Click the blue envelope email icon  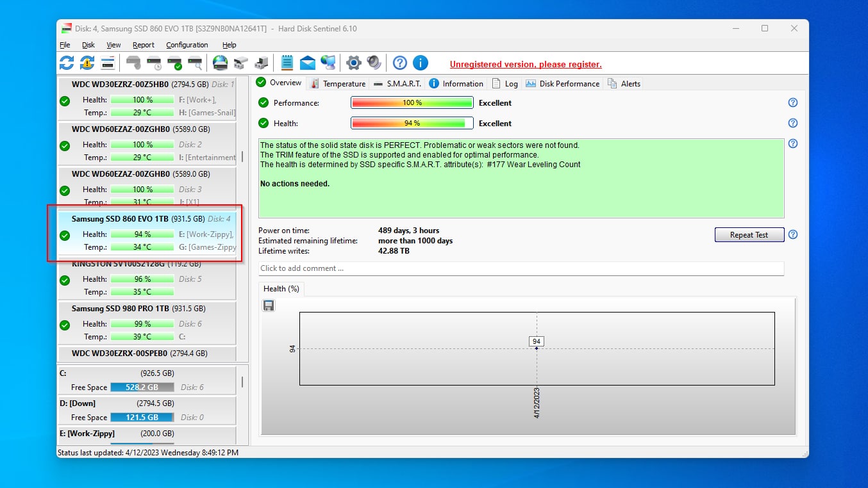coord(308,63)
